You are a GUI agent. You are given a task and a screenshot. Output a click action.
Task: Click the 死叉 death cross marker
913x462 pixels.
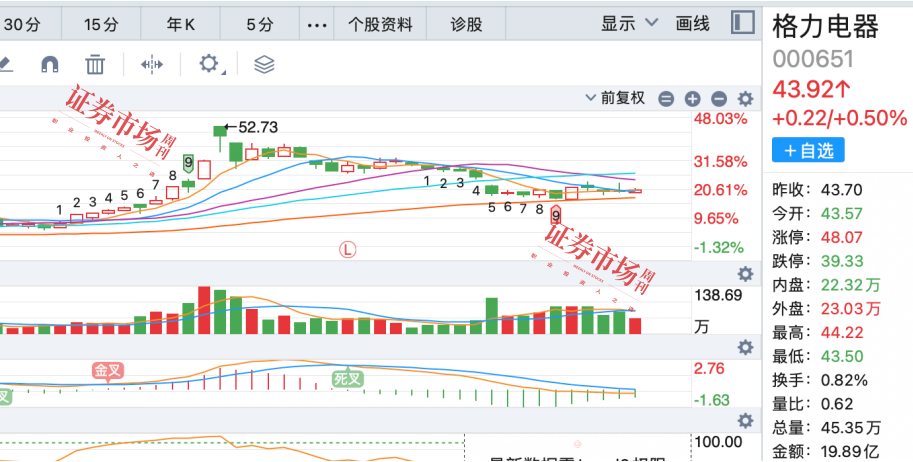click(348, 379)
